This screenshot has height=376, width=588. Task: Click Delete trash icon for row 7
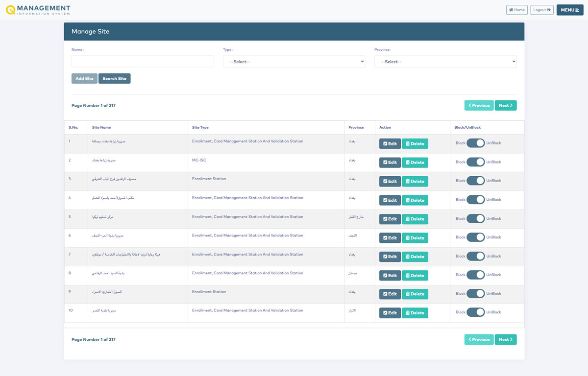coord(408,257)
